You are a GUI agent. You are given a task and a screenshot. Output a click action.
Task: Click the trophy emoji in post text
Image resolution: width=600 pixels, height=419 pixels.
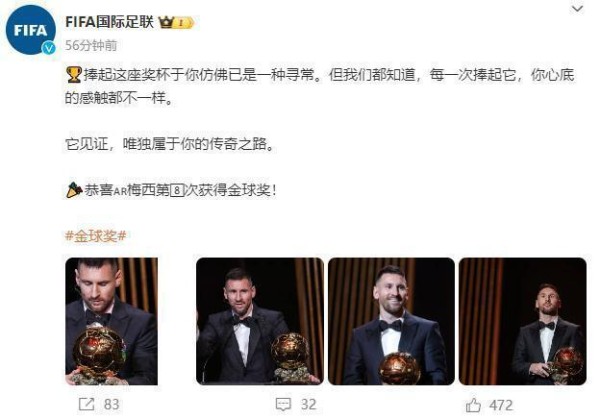pos(73,75)
